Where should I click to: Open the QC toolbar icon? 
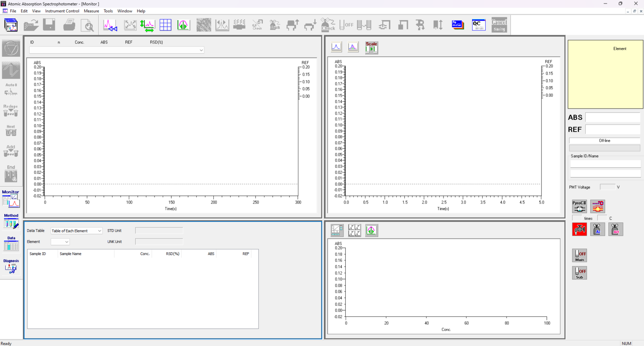(479, 25)
